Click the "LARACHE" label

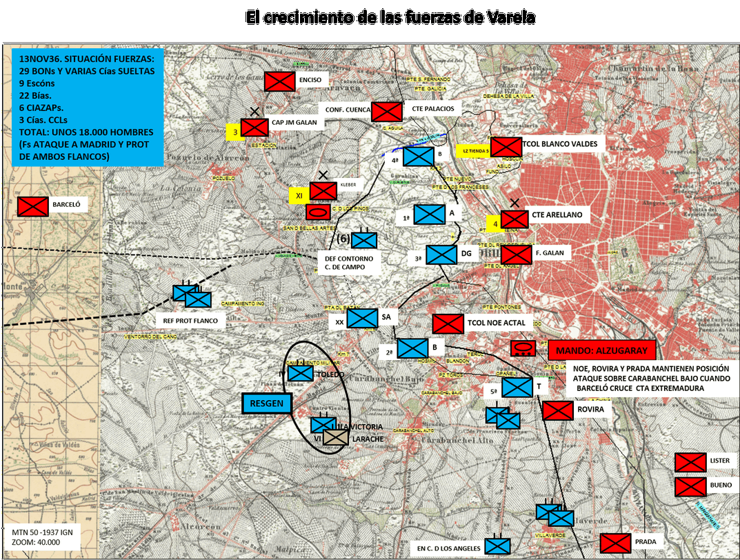tap(368, 439)
